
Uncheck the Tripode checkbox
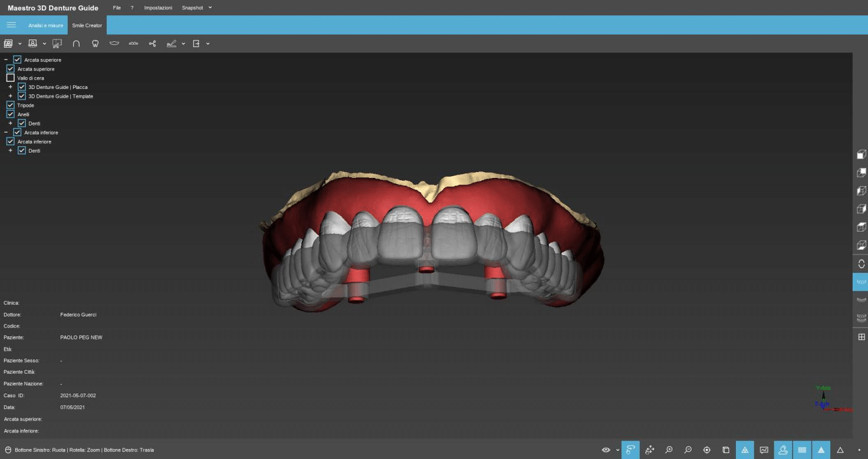click(x=10, y=105)
